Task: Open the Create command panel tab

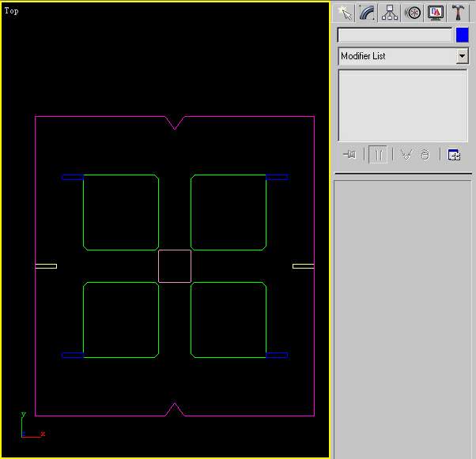Action: click(345, 13)
